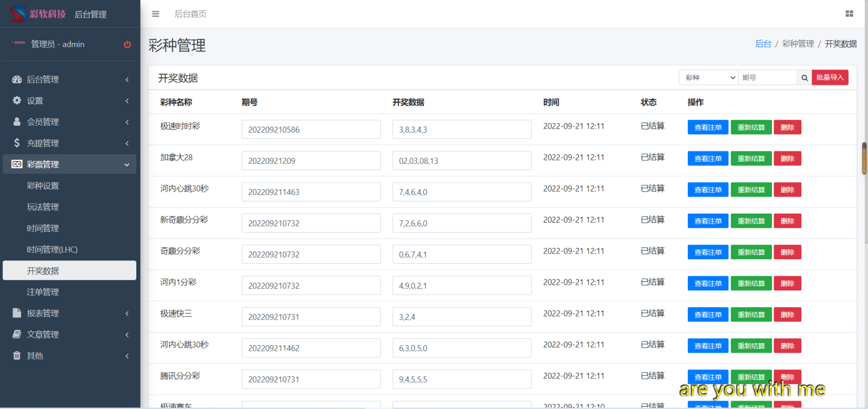
Task: Click the 设置 gear icon in sidebar
Action: pyautogui.click(x=17, y=101)
